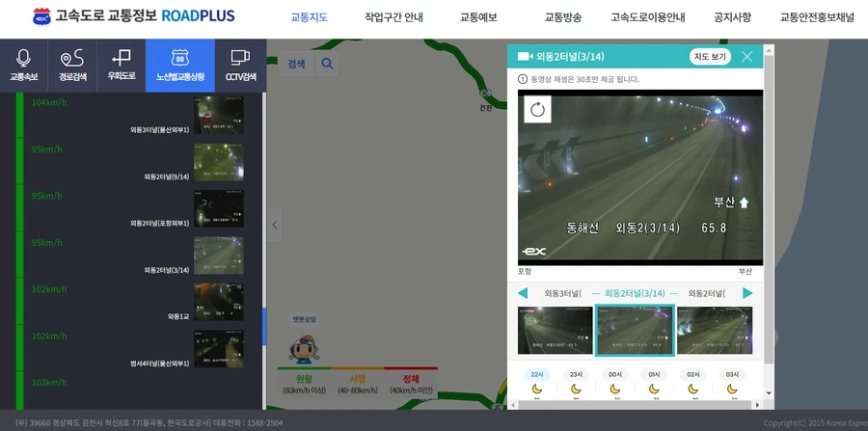
Task: Select the 23시 forecast hour
Action: pos(577,374)
